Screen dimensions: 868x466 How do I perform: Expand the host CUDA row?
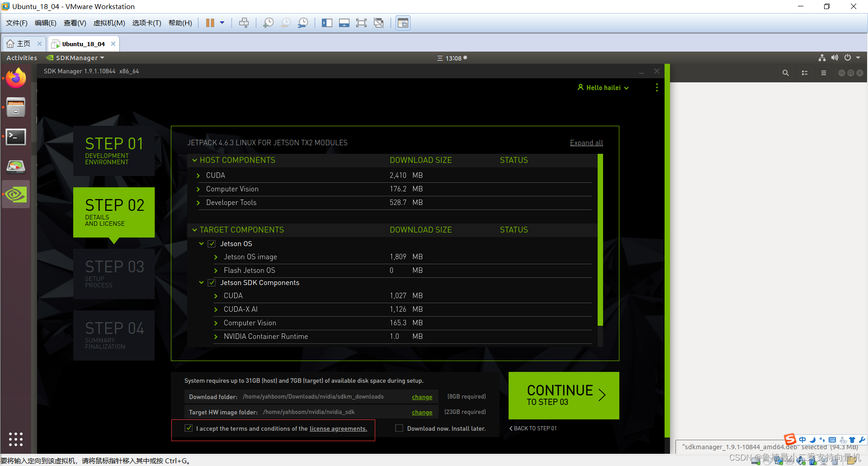[x=198, y=176]
